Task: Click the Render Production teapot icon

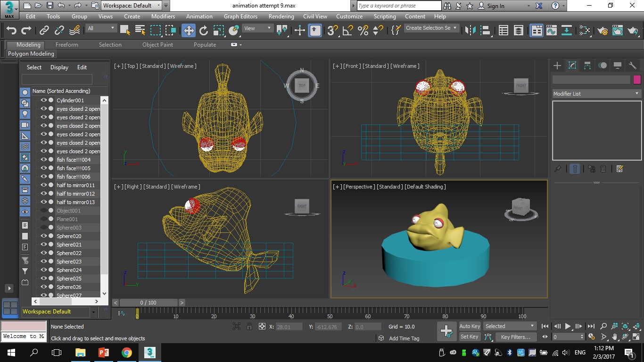Action: (633, 31)
